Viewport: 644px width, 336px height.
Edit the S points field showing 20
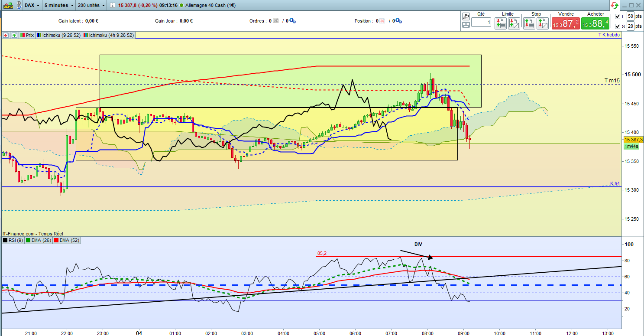tap(631, 26)
